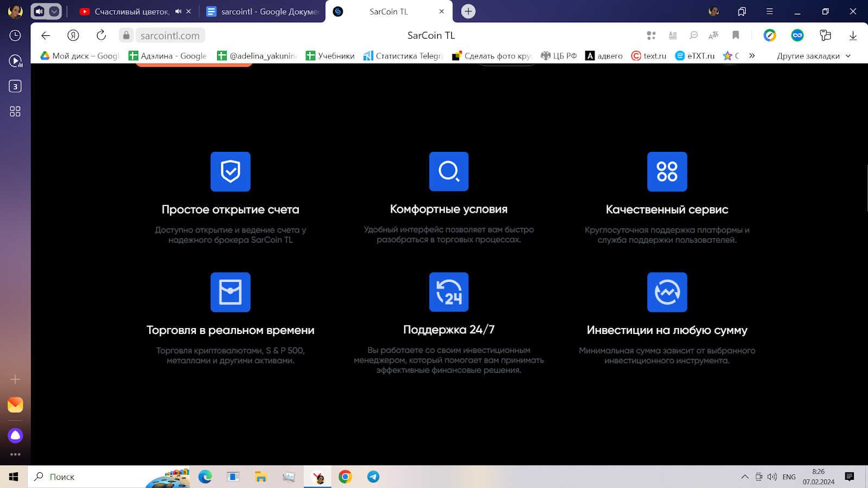Open the three-dots sidebar more options
Screen dimensions: 868x488
tap(15, 454)
